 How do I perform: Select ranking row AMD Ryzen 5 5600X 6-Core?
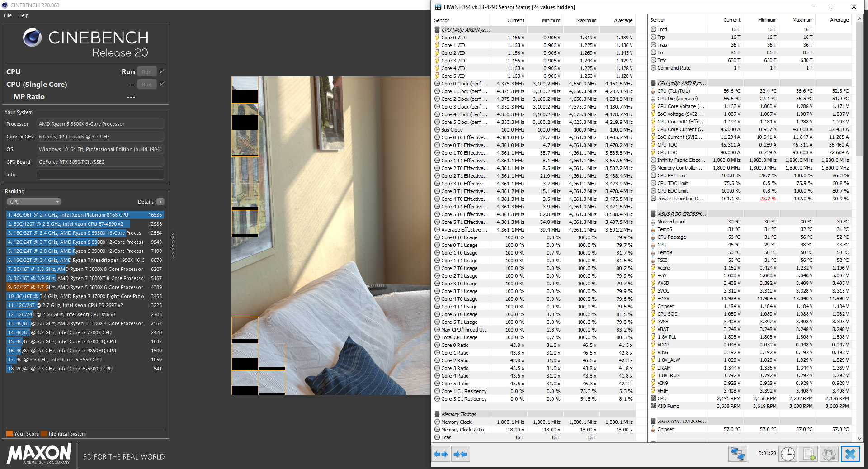[85, 287]
